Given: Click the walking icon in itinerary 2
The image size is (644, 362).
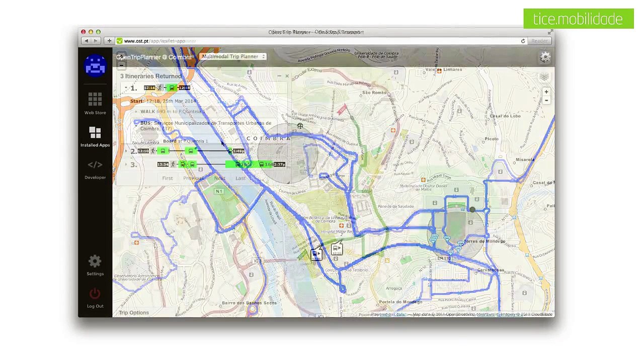Looking at the screenshot, I should point(153,151).
